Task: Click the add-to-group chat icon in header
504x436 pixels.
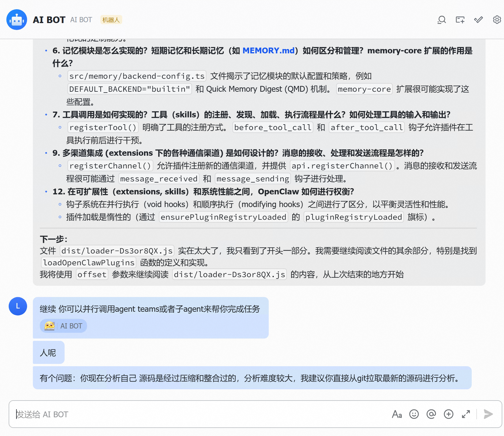Action: pyautogui.click(x=460, y=20)
